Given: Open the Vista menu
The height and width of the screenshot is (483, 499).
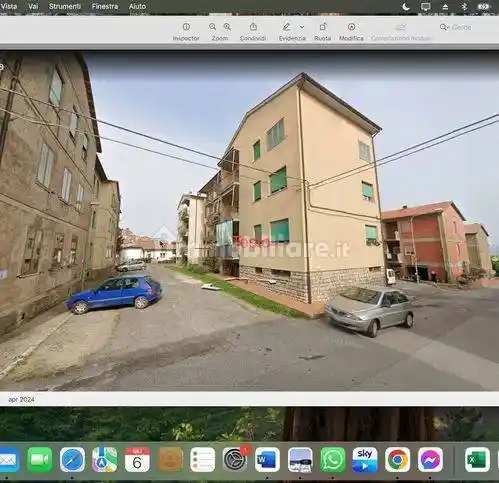Looking at the screenshot, I should point(9,6).
